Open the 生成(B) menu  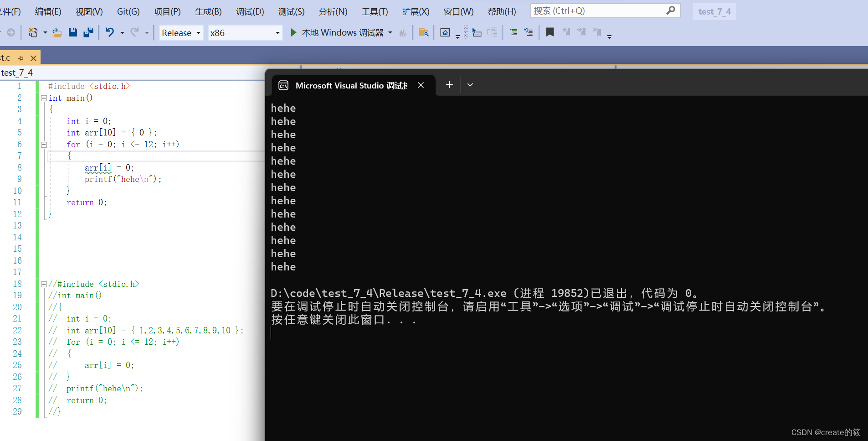pos(208,11)
